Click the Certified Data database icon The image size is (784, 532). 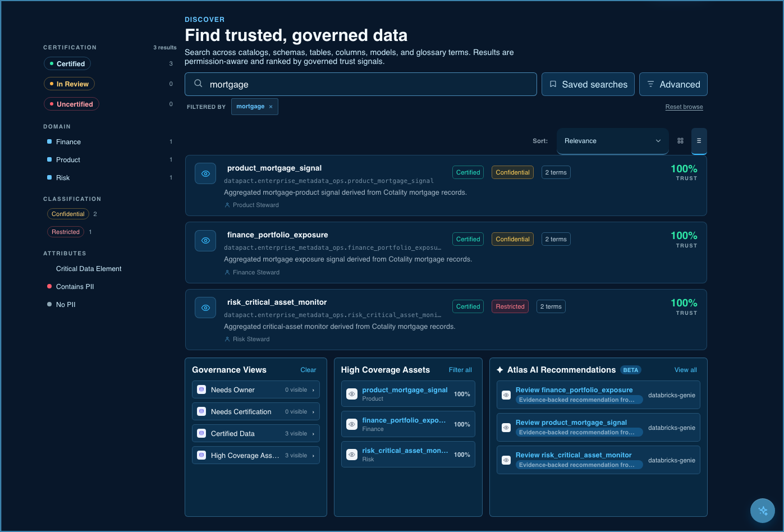pyautogui.click(x=201, y=433)
